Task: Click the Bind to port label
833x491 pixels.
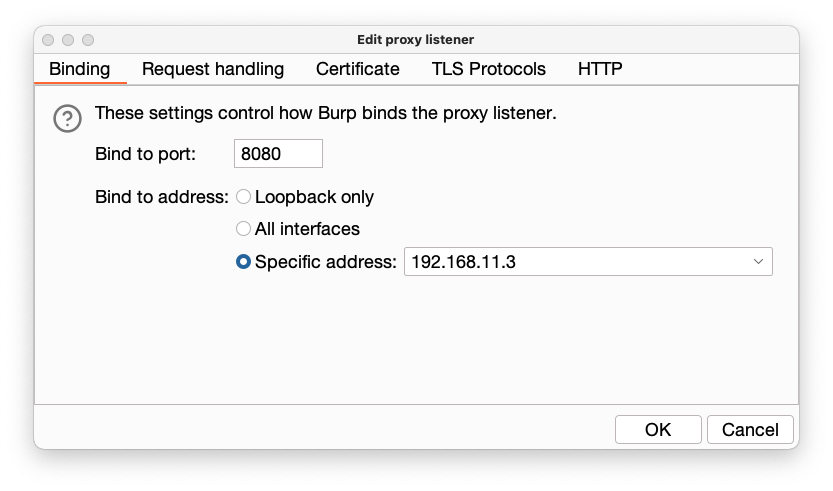Action: [x=146, y=154]
